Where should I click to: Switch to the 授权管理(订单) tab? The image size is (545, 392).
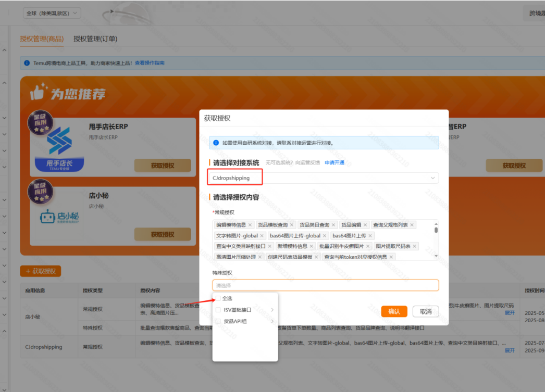click(x=96, y=39)
